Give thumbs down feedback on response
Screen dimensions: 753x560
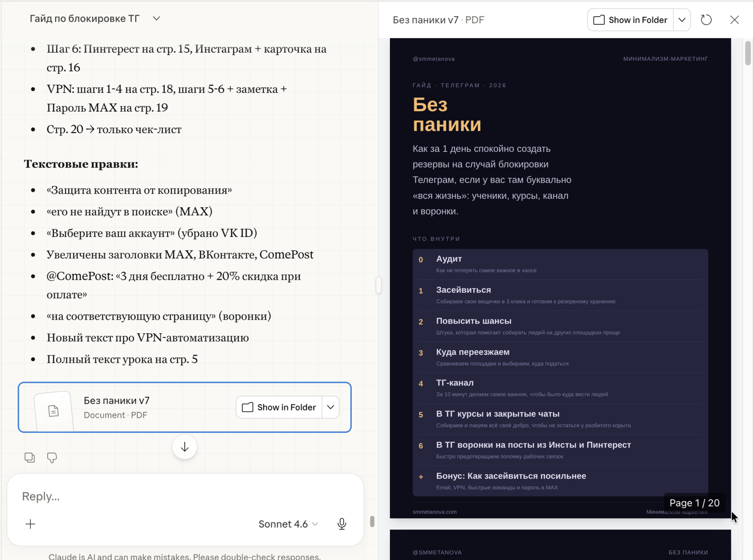[x=52, y=457]
